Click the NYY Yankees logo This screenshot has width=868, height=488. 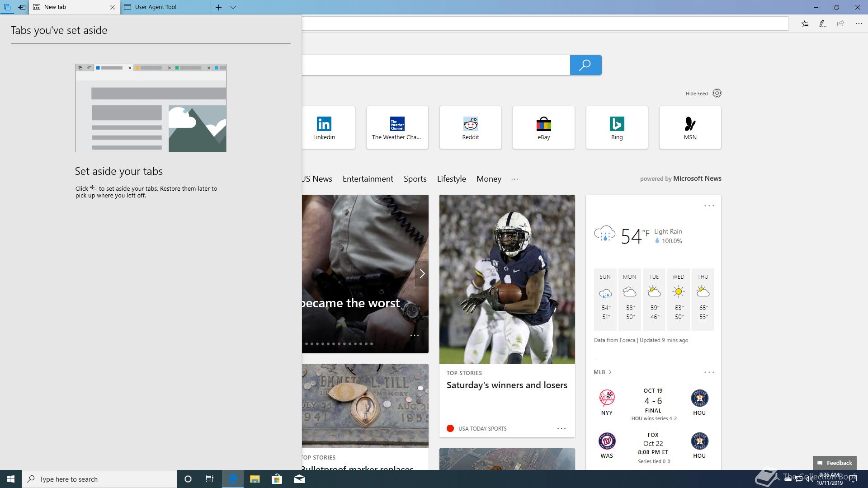click(x=607, y=398)
